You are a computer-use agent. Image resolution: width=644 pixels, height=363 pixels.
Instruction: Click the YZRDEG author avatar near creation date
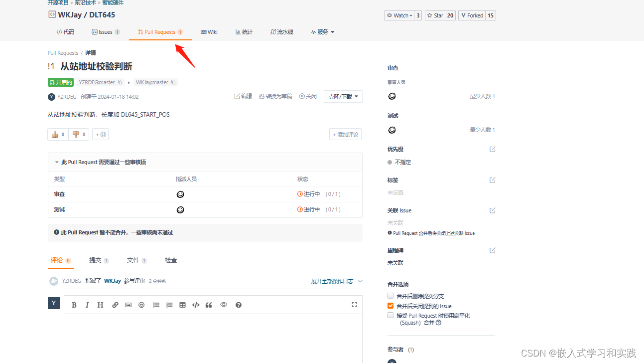[51, 97]
